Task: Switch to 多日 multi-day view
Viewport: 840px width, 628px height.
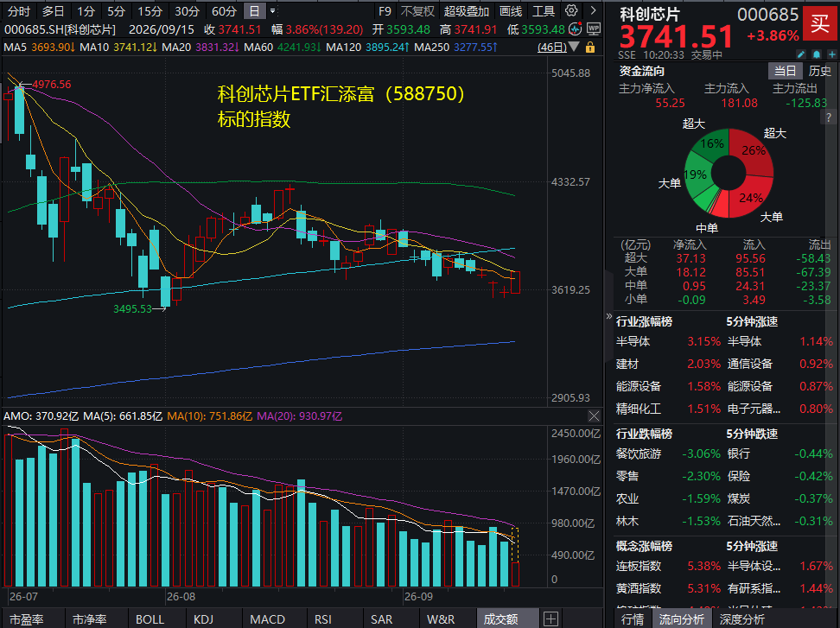Action: 53,11
